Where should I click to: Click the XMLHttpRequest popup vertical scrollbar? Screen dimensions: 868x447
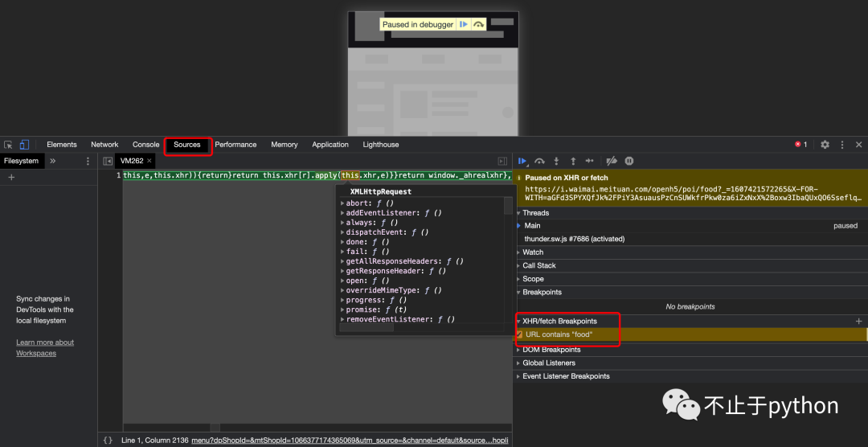pos(508,206)
